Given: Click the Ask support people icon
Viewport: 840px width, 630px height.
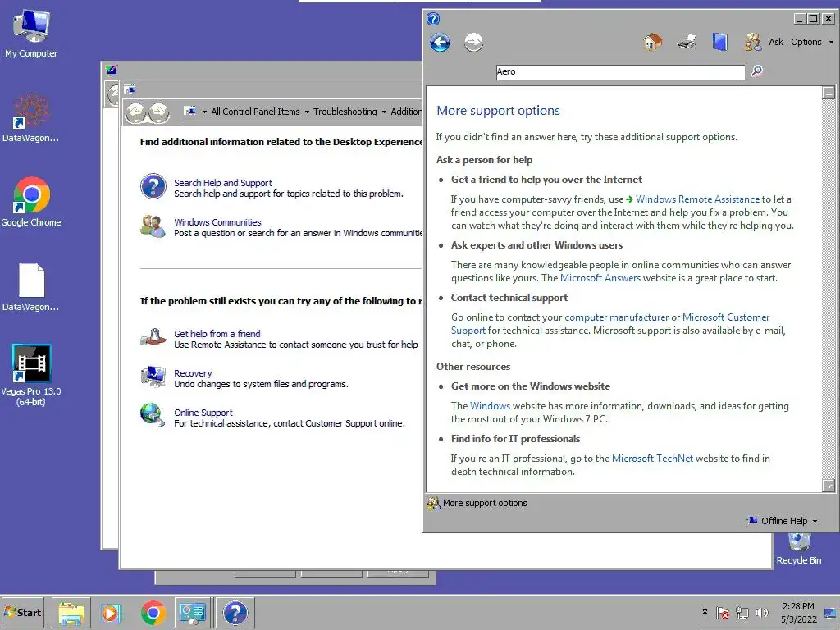Looking at the screenshot, I should point(753,42).
